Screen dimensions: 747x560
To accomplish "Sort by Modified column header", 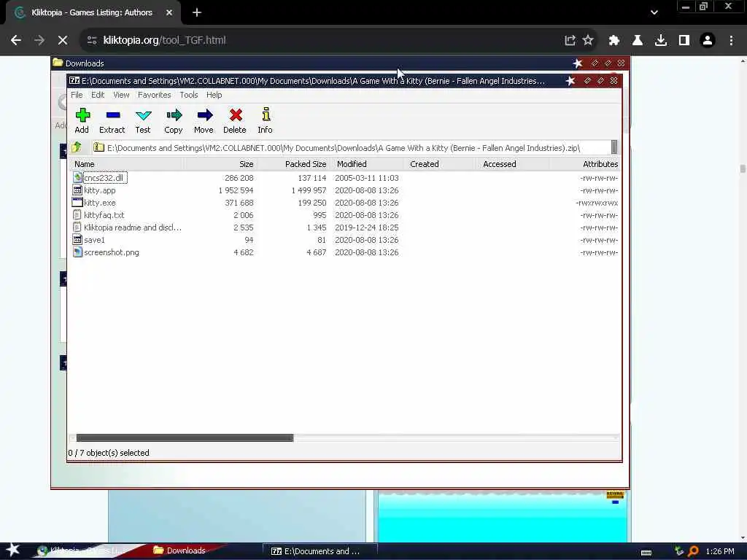I will pyautogui.click(x=366, y=164).
